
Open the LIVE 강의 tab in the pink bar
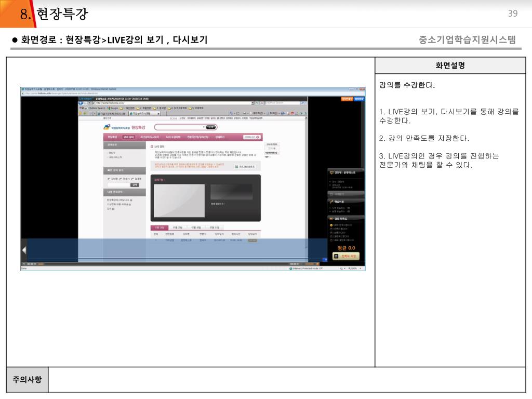[129, 137]
